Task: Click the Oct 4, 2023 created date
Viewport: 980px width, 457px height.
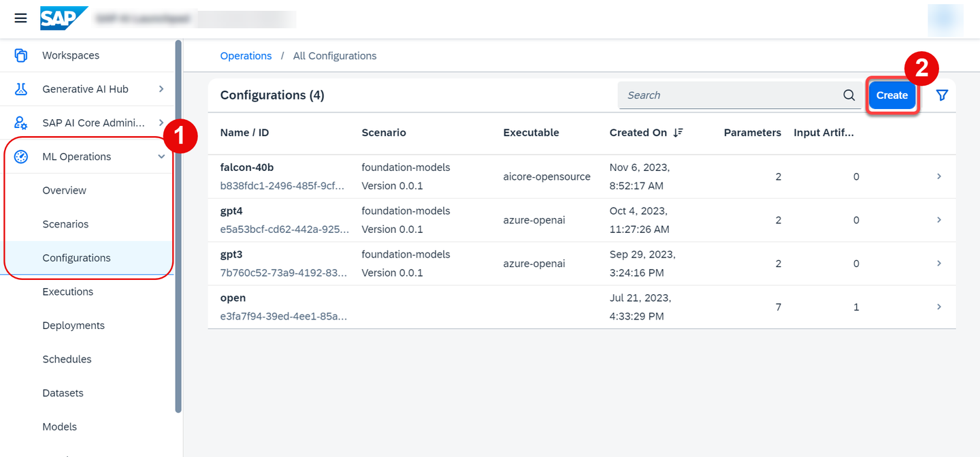Action: tap(640, 220)
